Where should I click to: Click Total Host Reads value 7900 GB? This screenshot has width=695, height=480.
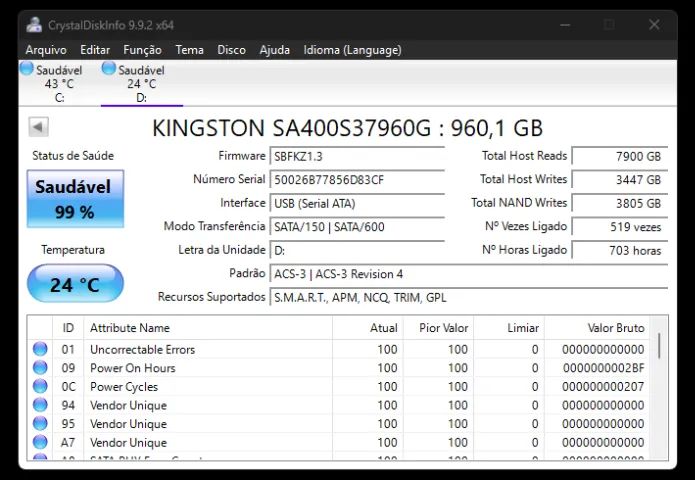coord(620,156)
